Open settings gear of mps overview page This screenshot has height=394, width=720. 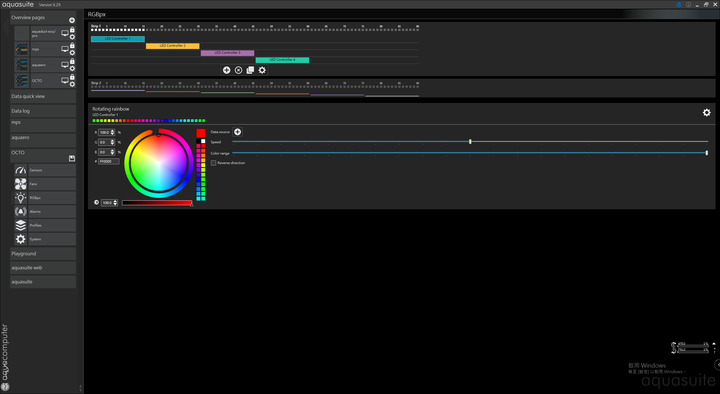pyautogui.click(x=72, y=53)
